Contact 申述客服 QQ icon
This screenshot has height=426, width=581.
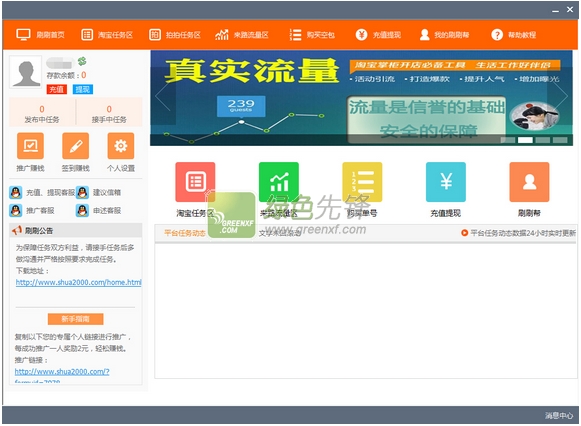[82, 210]
